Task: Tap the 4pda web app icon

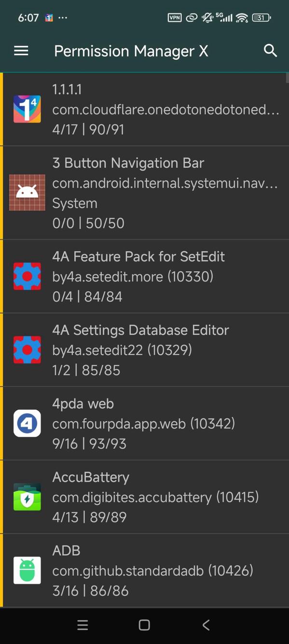Action: [28, 423]
